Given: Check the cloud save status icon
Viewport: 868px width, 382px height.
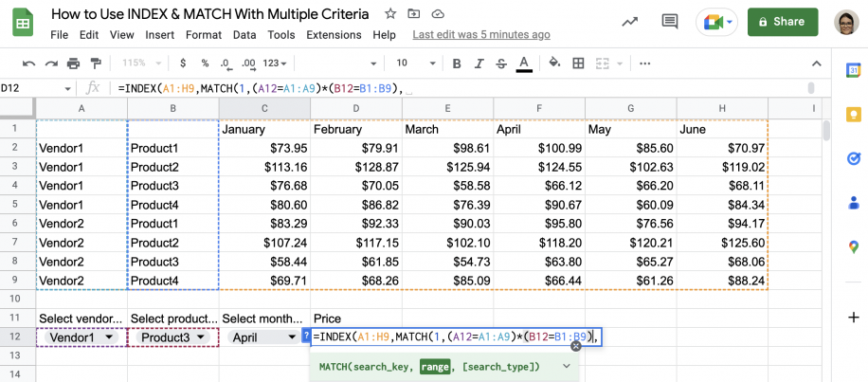Looking at the screenshot, I should click(438, 14).
